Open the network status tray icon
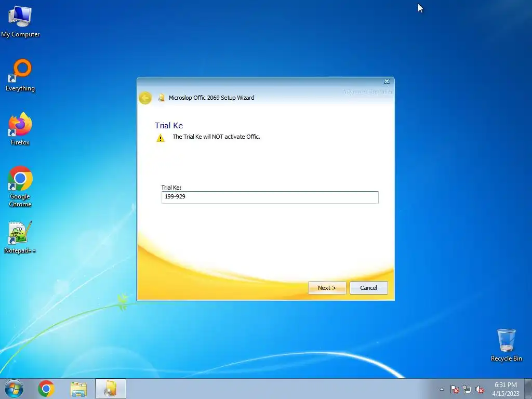Screen dimensions: 532x399 [467, 389]
